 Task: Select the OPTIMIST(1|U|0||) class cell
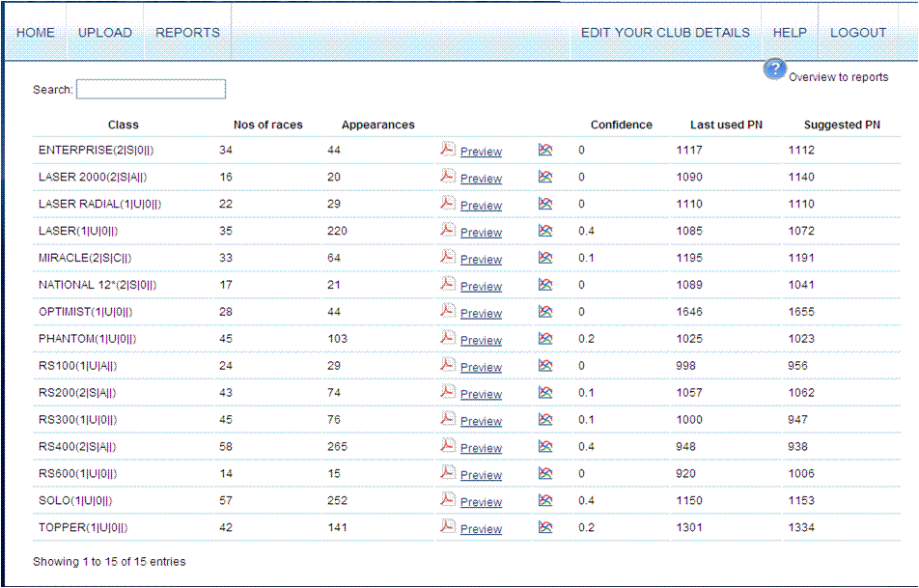pyautogui.click(x=86, y=312)
